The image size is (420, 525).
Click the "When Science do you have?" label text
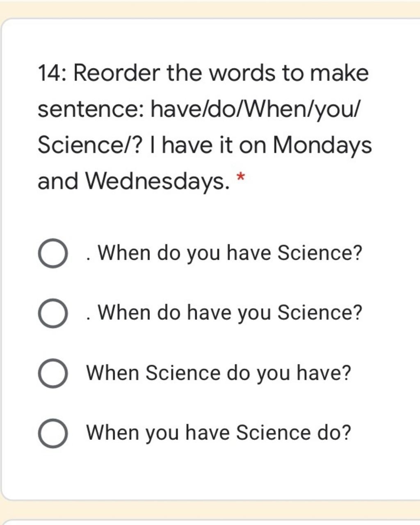point(219,373)
